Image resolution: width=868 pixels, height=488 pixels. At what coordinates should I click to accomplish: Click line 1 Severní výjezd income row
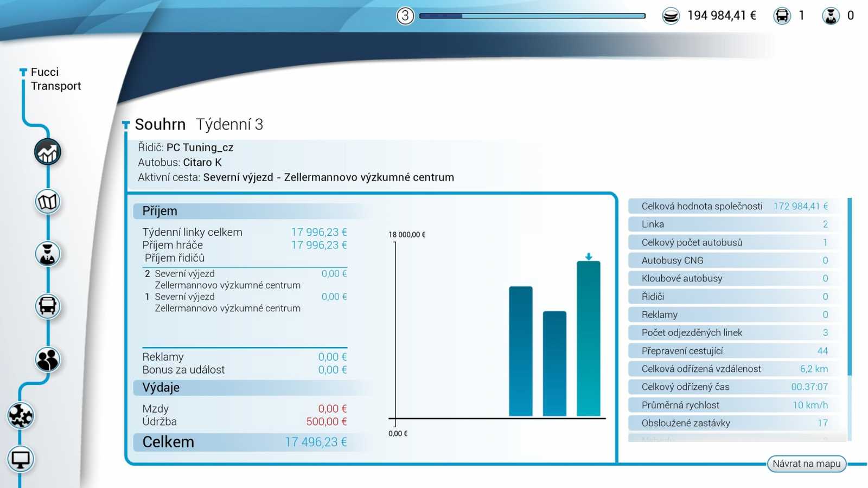point(245,303)
